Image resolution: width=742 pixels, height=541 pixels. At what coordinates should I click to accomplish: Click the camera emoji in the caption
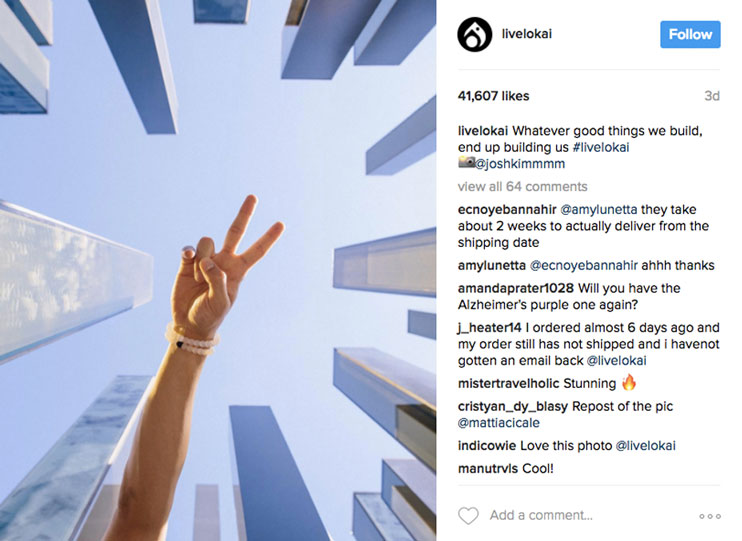coord(466,163)
